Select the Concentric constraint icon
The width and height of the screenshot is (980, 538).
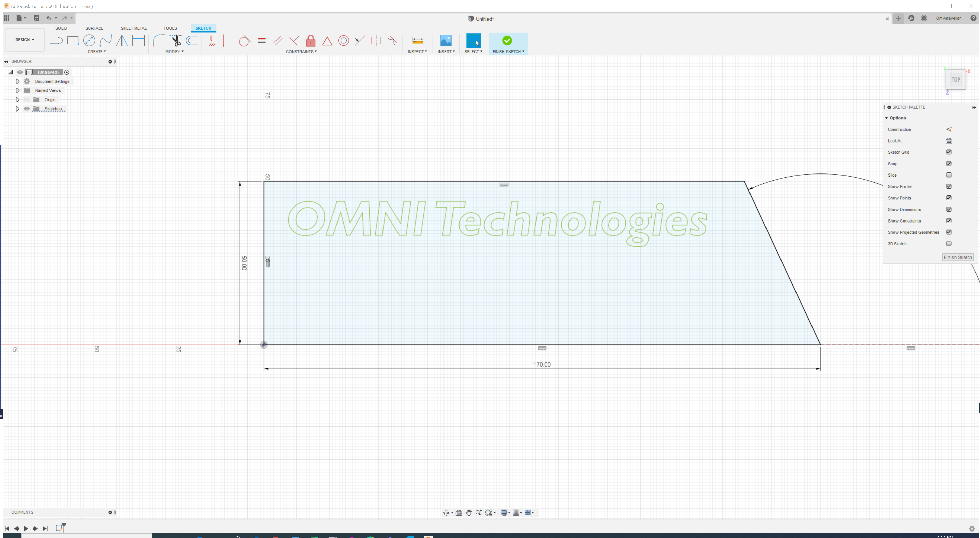click(344, 40)
